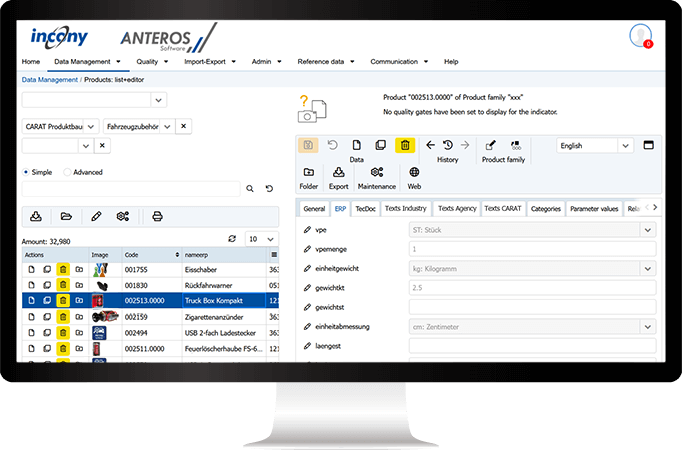Delete the Eisschaber row with trash icon
This screenshot has width=682, height=450.
(63, 270)
